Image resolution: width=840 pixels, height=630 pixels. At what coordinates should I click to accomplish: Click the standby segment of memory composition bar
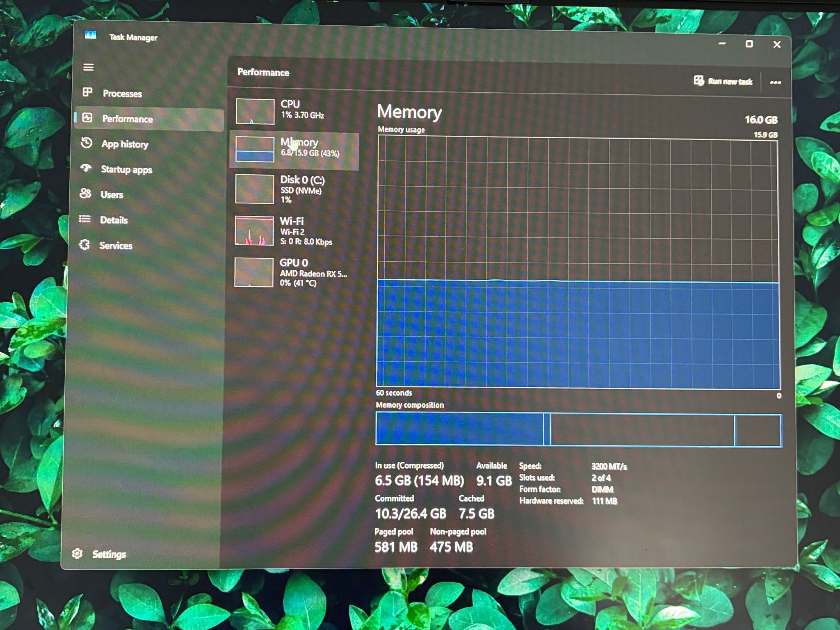pyautogui.click(x=642, y=430)
